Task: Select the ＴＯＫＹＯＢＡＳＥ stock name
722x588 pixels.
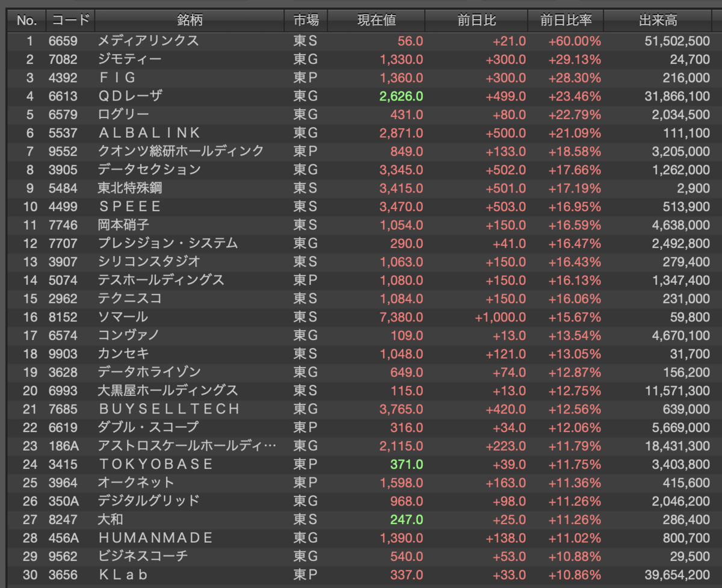Action: [155, 464]
